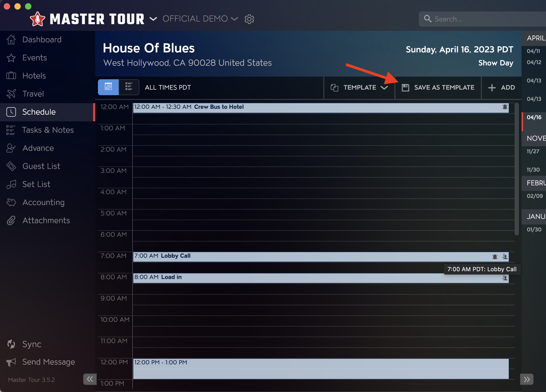Click the schedule vertical scrollbar

pyautogui.click(x=517, y=169)
